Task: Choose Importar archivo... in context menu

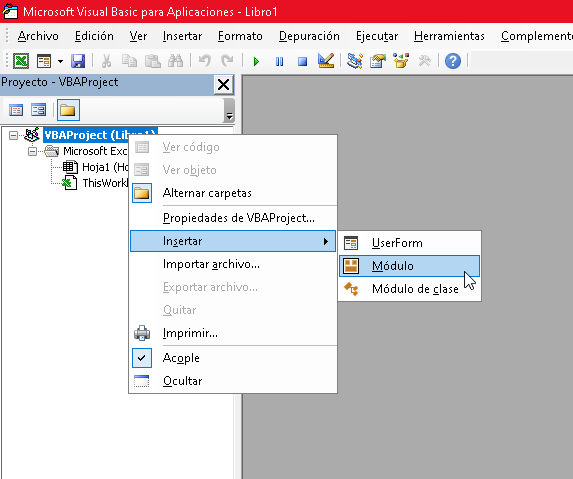Action: point(233,264)
